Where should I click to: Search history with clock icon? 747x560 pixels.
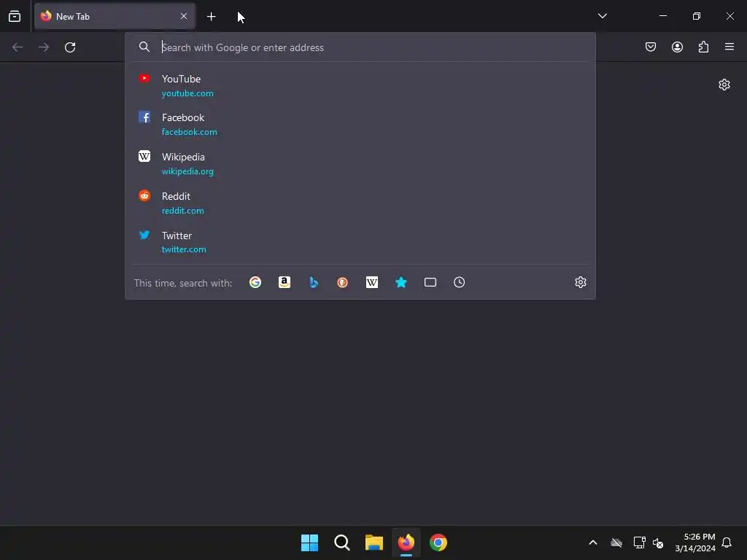coord(460,282)
